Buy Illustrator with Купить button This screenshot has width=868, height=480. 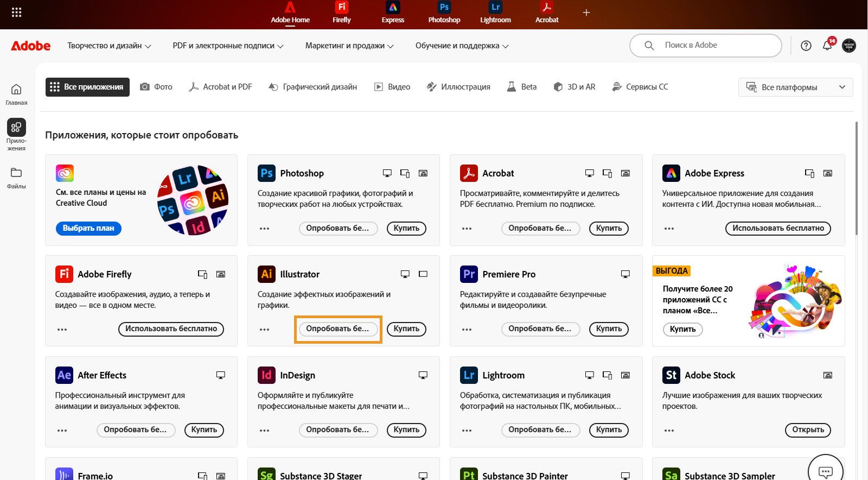tap(406, 329)
